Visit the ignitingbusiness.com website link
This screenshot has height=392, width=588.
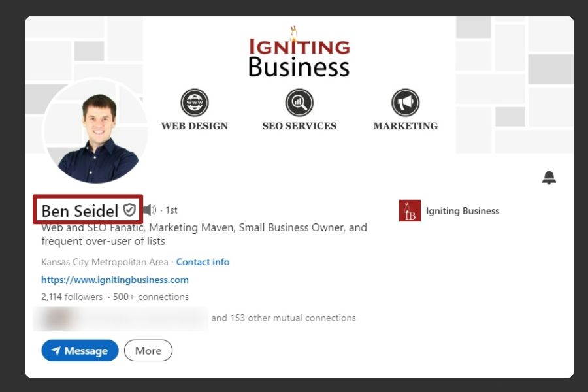click(x=115, y=280)
